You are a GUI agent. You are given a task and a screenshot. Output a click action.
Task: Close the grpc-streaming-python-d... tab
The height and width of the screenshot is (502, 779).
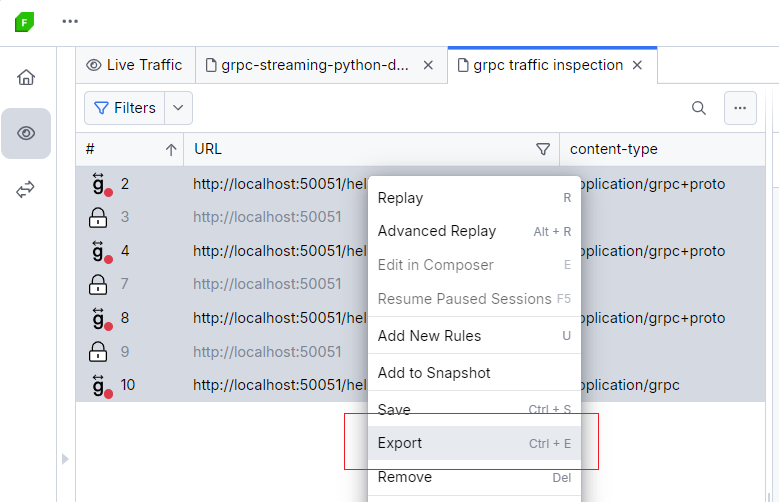tap(428, 65)
